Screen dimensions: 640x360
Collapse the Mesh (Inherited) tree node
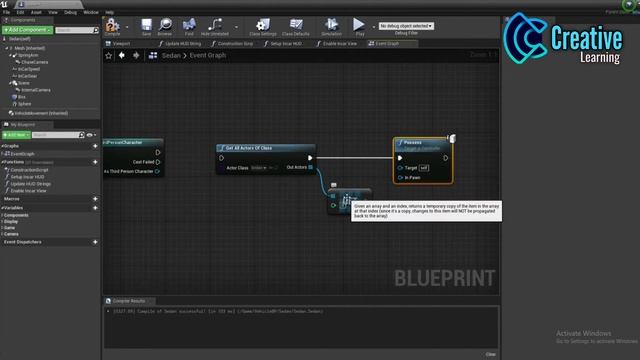[x=7, y=48]
